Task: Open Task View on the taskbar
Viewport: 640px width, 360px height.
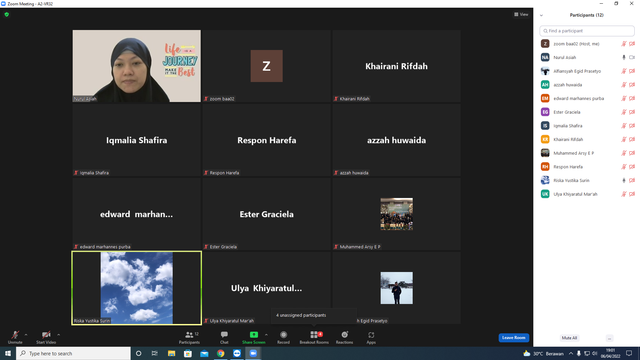Action: (155, 353)
